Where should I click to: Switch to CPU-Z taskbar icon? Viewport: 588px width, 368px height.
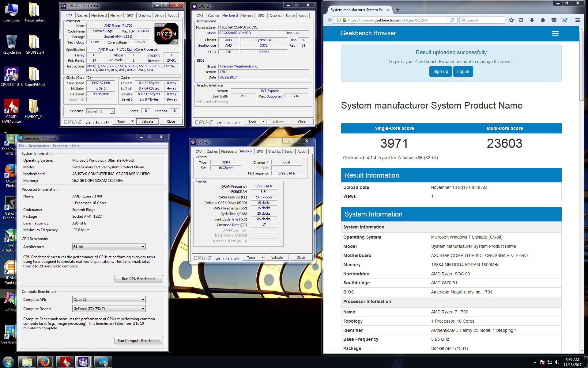coord(83,362)
